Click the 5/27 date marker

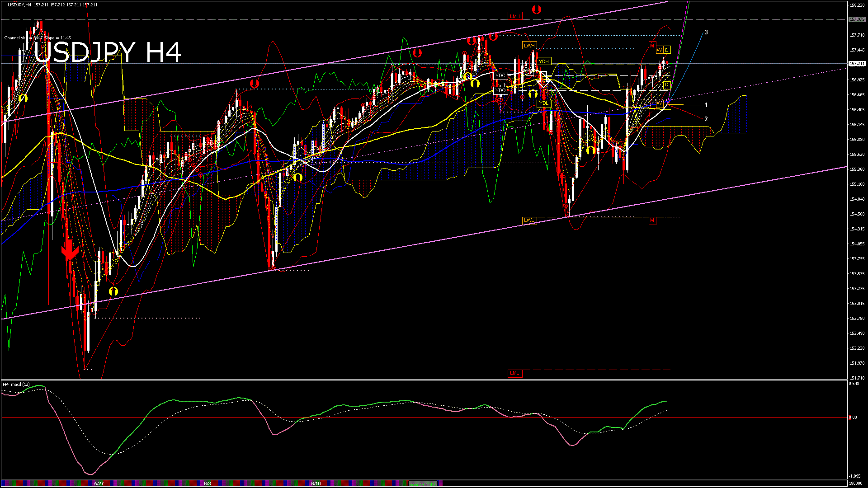(99, 483)
